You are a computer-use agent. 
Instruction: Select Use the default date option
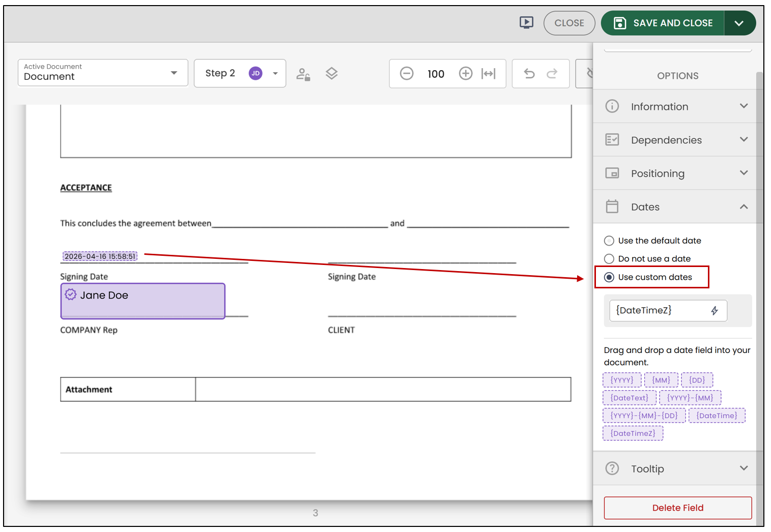click(x=609, y=241)
